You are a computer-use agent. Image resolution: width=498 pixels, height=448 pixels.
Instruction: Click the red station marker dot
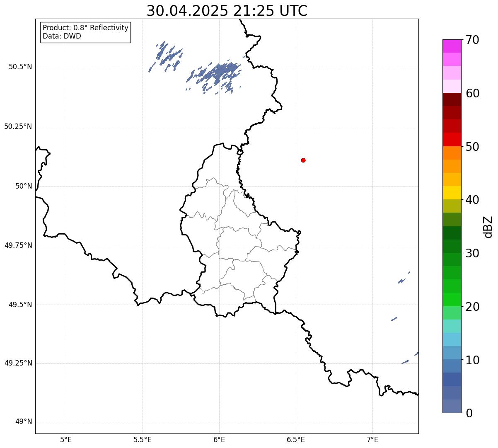click(x=303, y=160)
